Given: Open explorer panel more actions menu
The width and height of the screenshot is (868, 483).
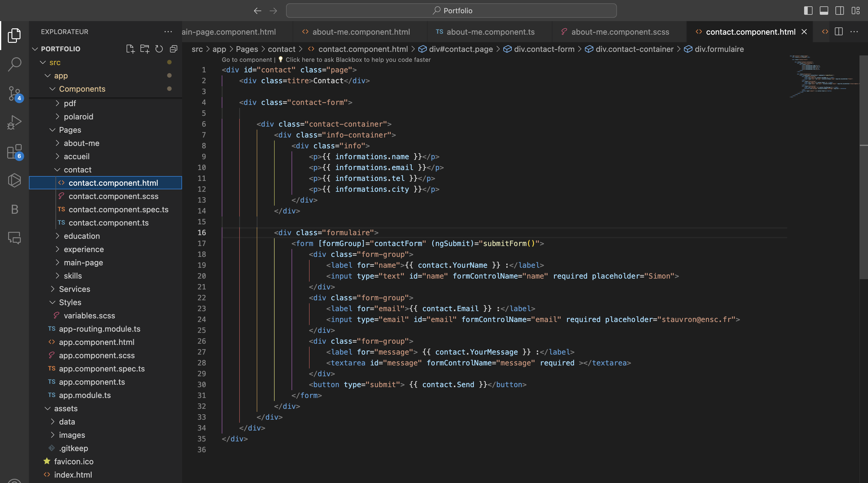Looking at the screenshot, I should coord(168,32).
